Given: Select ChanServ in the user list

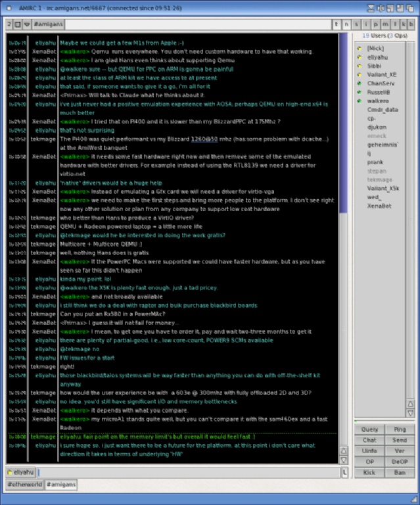Looking at the screenshot, I should pyautogui.click(x=381, y=84).
